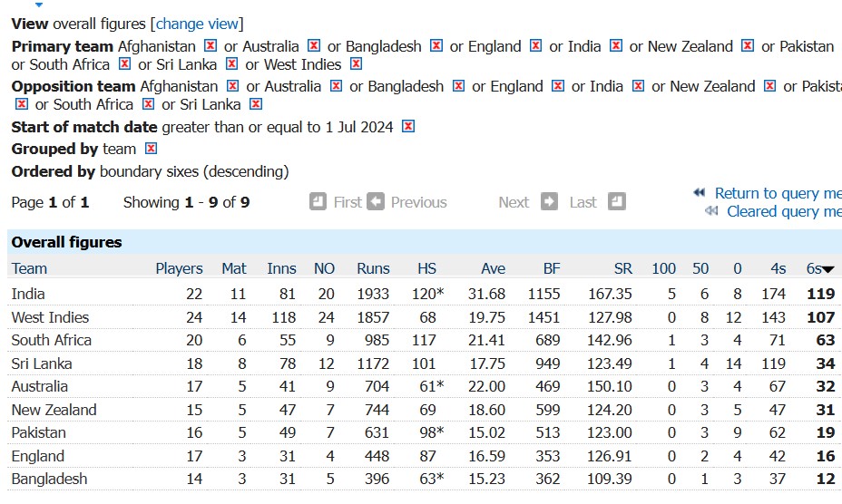Clear the start of match date filter

click(408, 127)
